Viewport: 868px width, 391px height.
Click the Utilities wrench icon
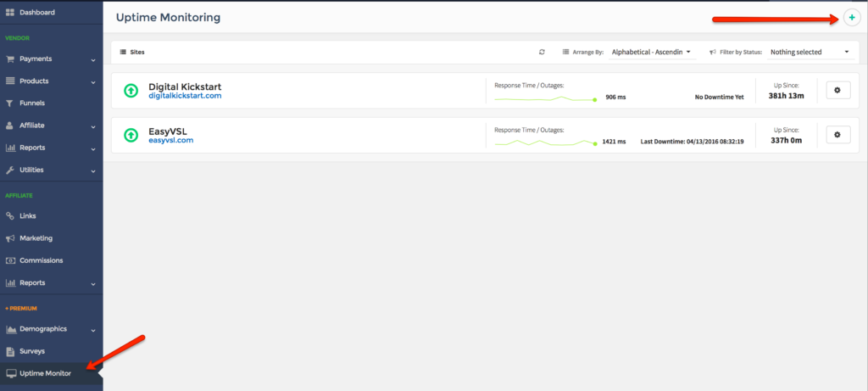10,170
